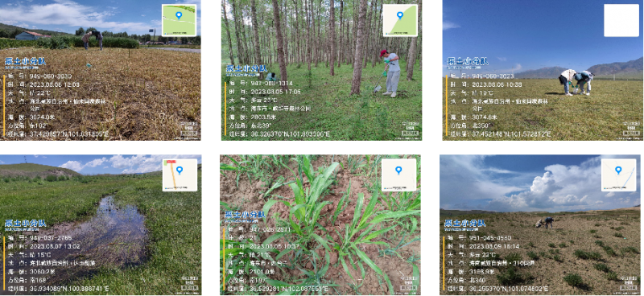Click coordinates 36.529281°N,102.087551°E

[x=290, y=289]
